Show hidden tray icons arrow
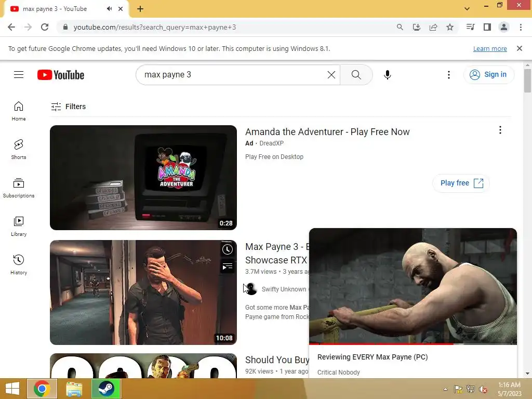 445,389
